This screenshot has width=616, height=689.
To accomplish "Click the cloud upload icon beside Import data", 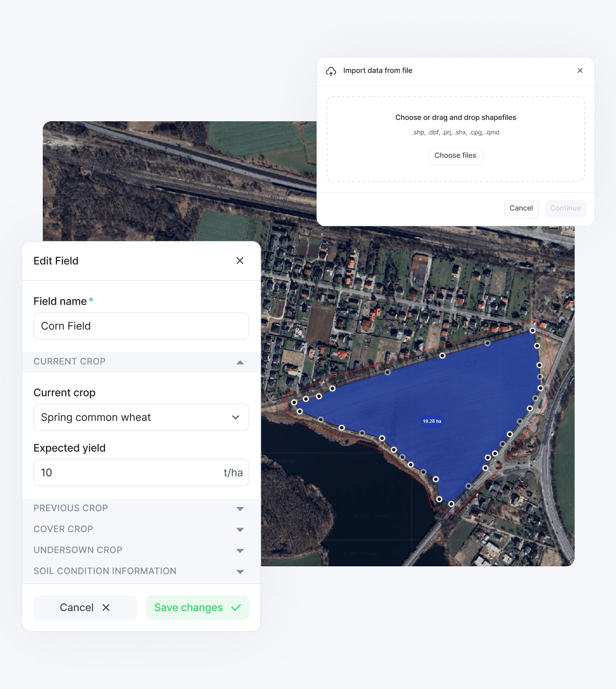I will (332, 71).
